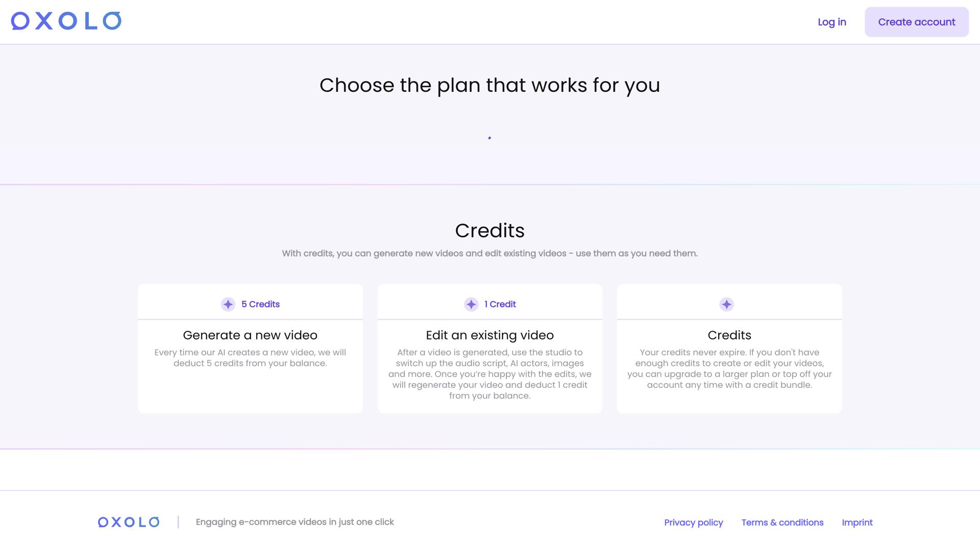Click the large "Credits" section heading
Viewport: 980px width, 551px height.
tap(489, 231)
